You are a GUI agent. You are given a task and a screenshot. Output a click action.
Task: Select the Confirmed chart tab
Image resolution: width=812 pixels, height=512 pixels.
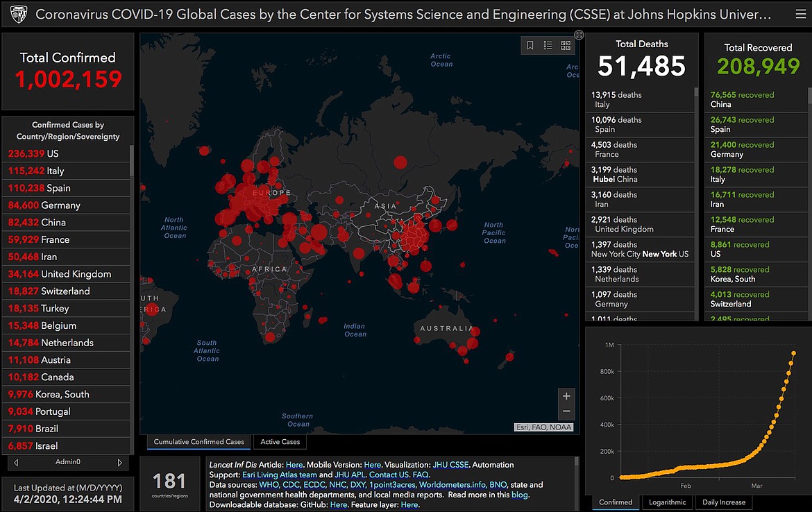click(616, 502)
